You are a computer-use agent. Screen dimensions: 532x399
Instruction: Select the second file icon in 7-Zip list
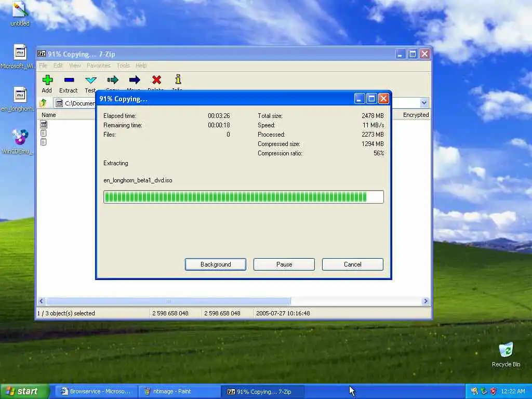click(44, 133)
